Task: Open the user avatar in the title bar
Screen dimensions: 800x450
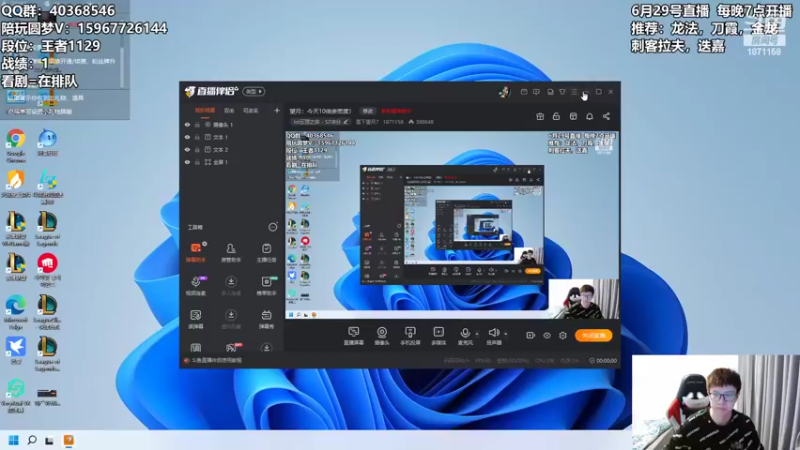Action: [504, 92]
